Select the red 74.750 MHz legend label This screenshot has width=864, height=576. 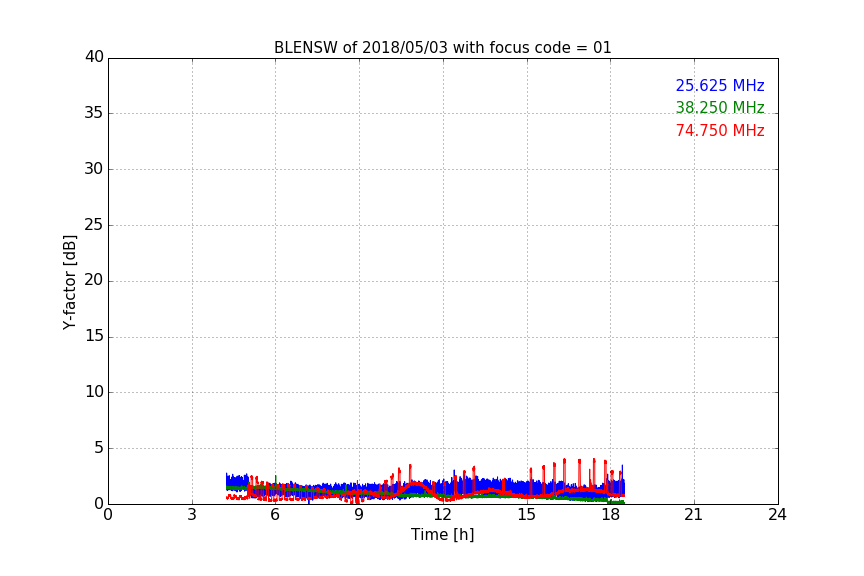tap(720, 131)
